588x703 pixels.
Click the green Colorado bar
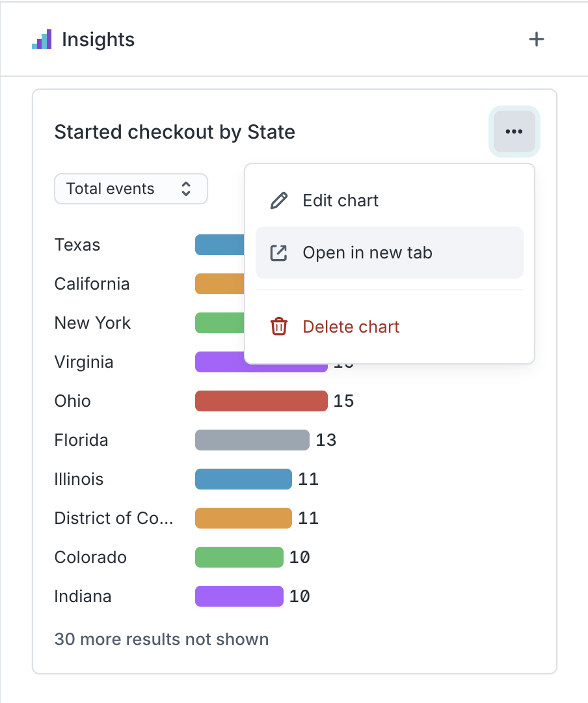click(x=239, y=557)
